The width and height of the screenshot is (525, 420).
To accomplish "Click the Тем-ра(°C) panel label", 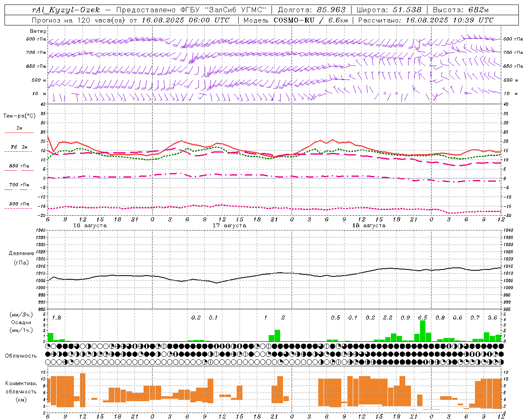I will click(19, 116).
